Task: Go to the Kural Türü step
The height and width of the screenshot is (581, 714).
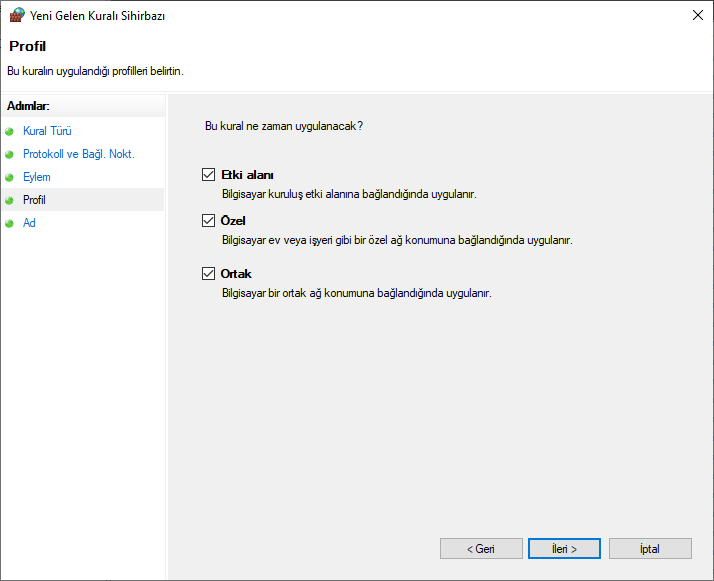Action: tap(47, 131)
